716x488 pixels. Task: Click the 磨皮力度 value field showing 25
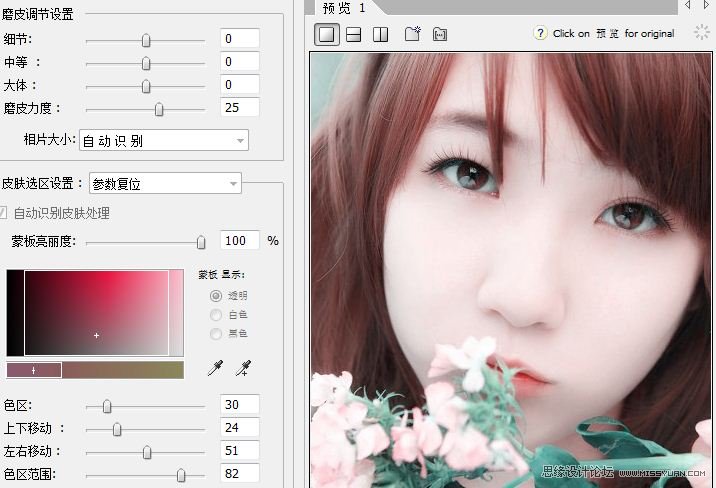click(240, 107)
